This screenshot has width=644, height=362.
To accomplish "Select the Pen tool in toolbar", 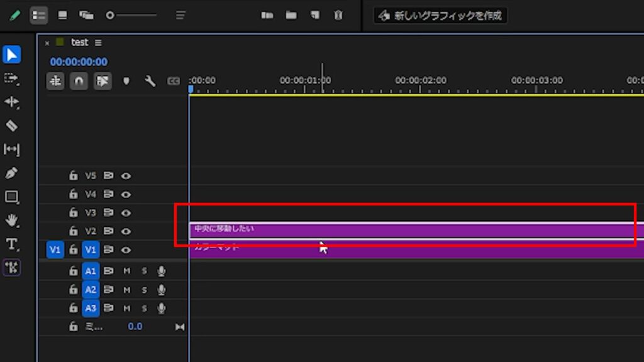I will [11, 173].
